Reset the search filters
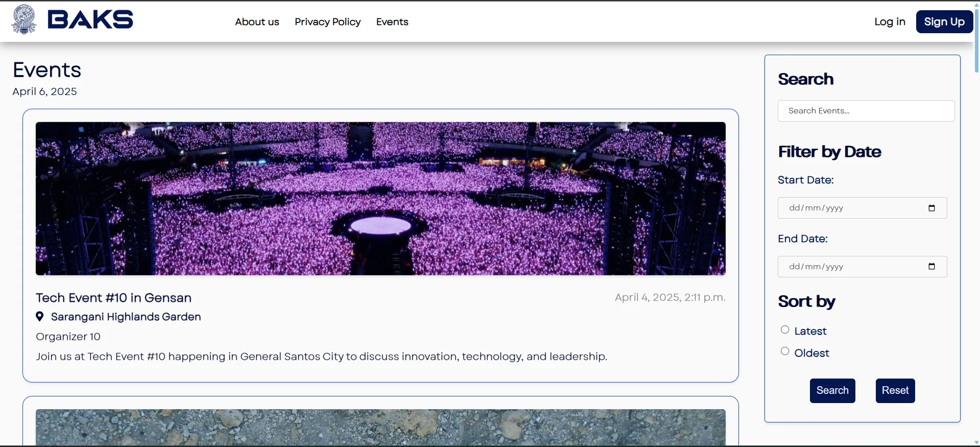Image resolution: width=980 pixels, height=447 pixels. [895, 391]
